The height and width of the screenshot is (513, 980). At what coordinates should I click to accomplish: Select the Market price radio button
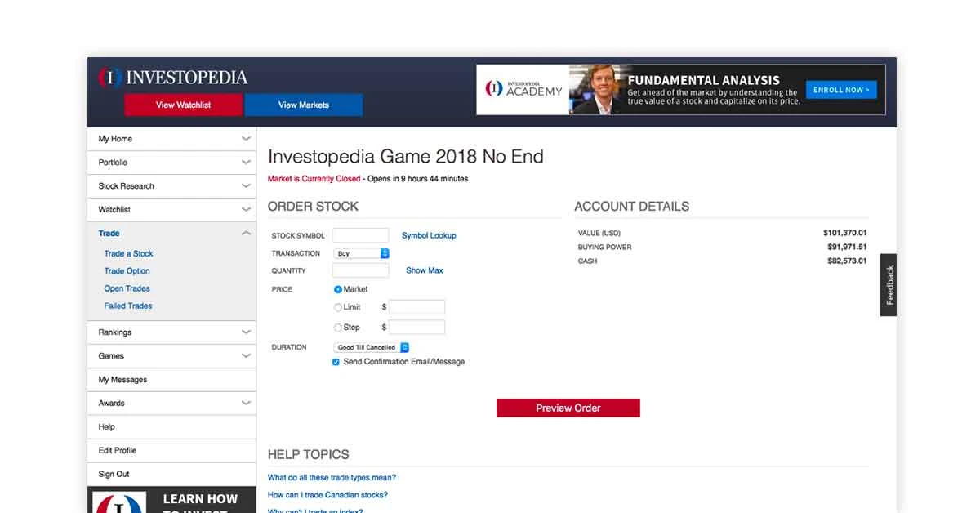338,289
